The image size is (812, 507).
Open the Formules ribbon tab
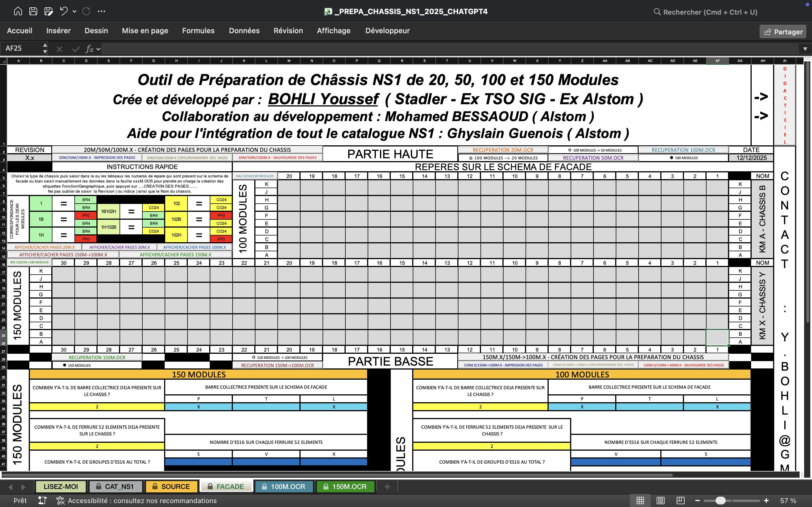click(x=198, y=31)
